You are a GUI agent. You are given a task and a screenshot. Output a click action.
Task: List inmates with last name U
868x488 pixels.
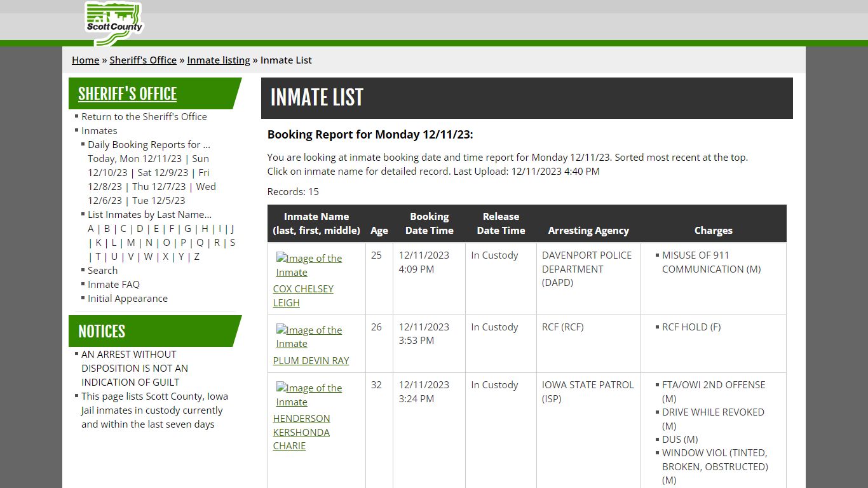[114, 256]
